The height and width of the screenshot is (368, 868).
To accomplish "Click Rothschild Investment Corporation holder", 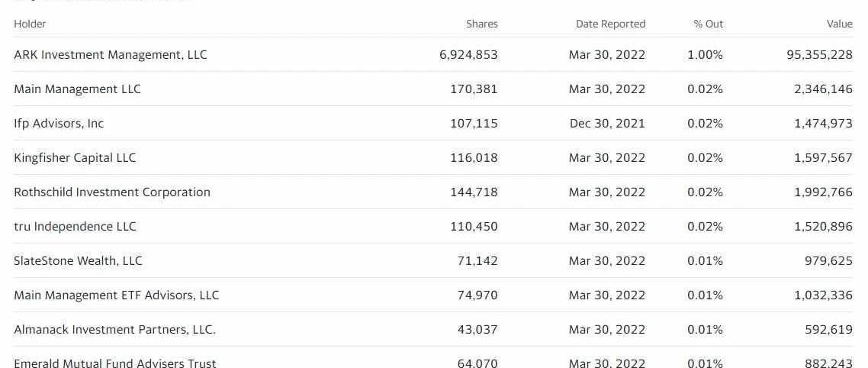I will coord(112,192).
